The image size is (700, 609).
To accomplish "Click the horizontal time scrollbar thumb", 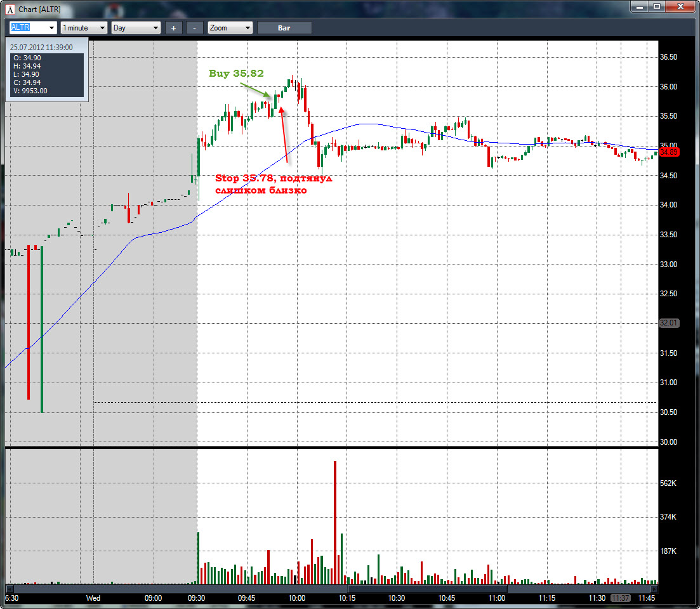I will 427,589.
